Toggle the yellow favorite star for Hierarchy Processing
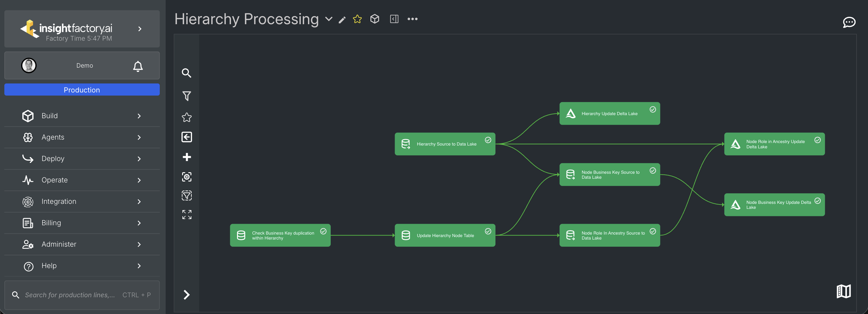This screenshot has height=314, width=868. pyautogui.click(x=357, y=19)
